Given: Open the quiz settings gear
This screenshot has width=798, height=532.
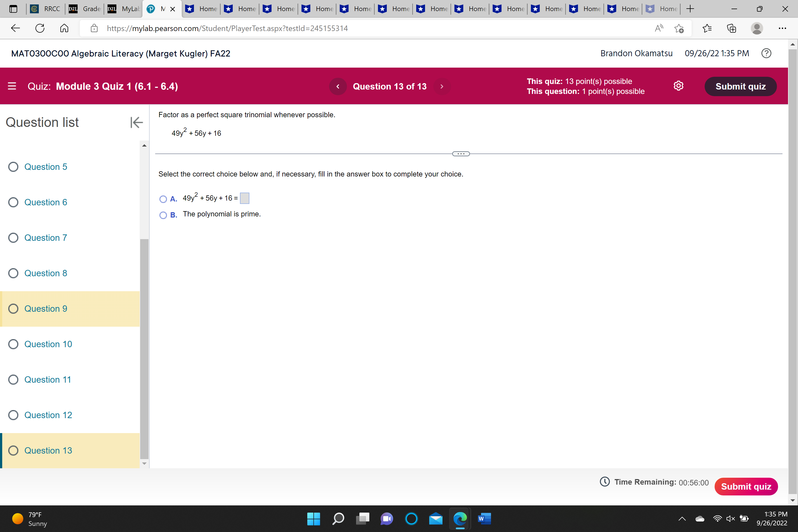Looking at the screenshot, I should 679,86.
